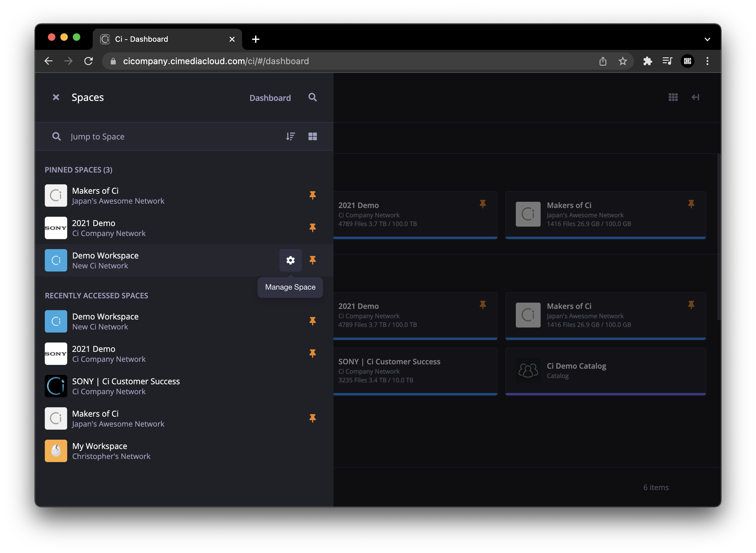Open a new browser tab
Viewport: 756px width, 553px height.
[x=256, y=40]
